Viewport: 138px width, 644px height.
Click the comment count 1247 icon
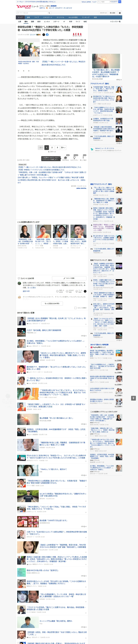coord(33,35)
